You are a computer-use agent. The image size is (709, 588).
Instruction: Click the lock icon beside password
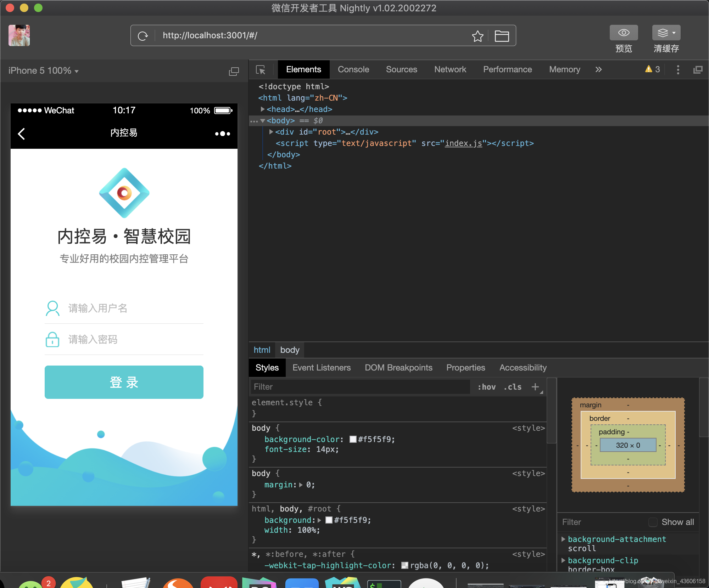pyautogui.click(x=52, y=339)
